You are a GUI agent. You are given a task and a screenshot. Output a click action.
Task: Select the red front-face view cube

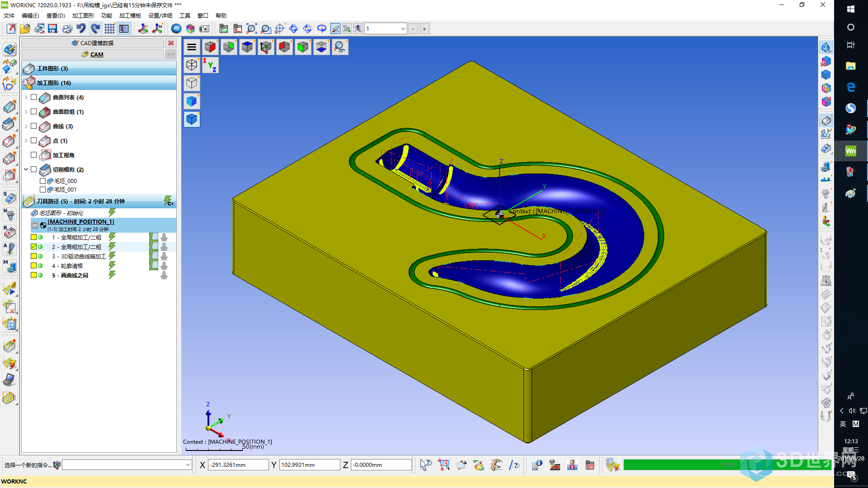point(210,47)
